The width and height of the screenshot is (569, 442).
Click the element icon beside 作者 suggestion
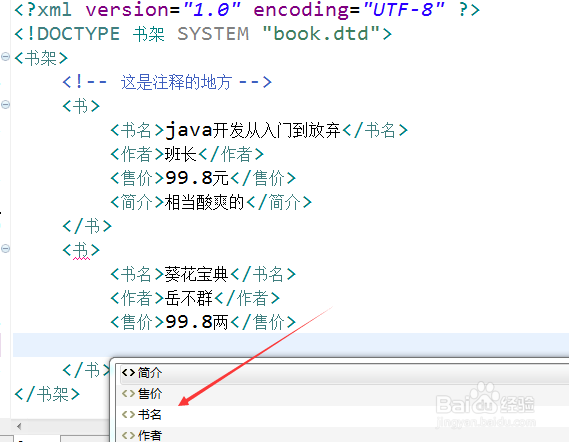[x=128, y=435]
